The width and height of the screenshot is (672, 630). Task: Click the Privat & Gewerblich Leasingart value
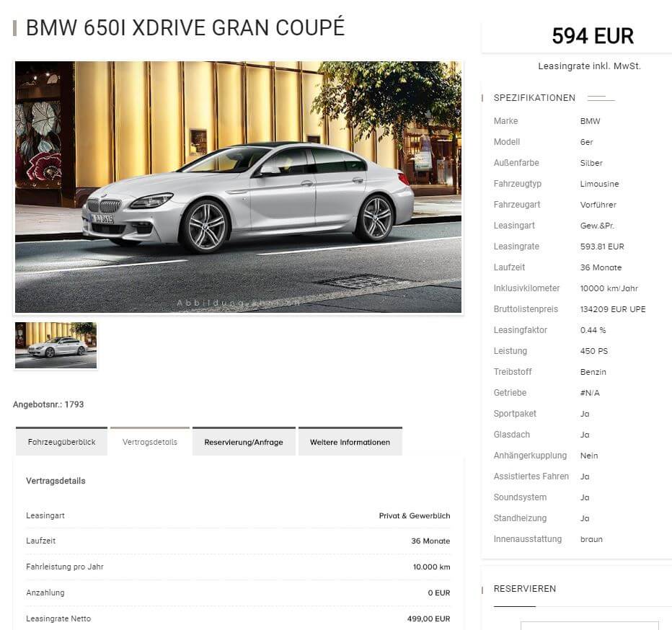[415, 515]
